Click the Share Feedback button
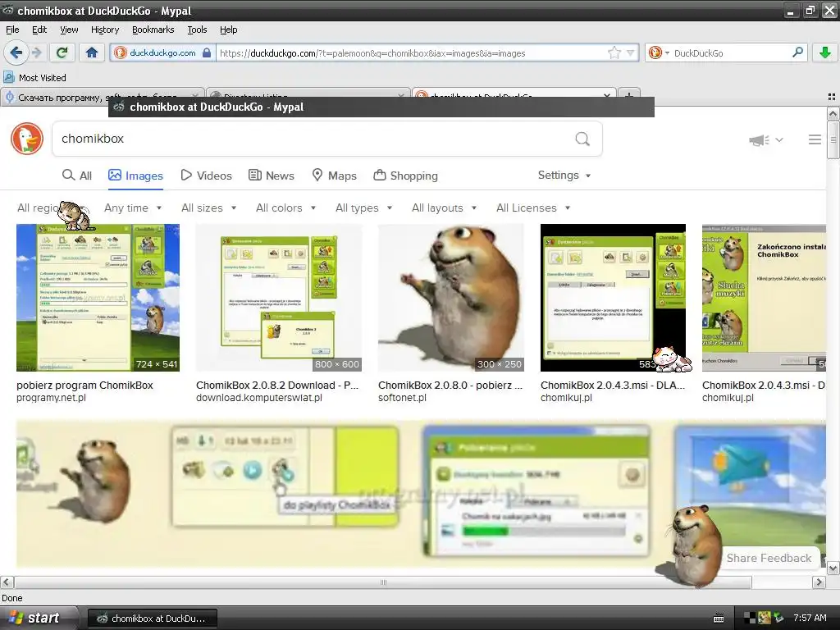Screen dimensions: 840x630 [x=769, y=558]
